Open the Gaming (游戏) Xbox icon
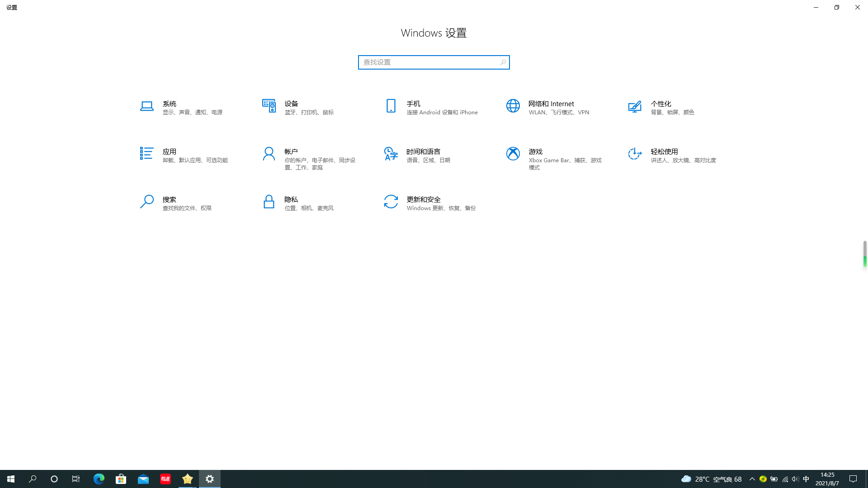This screenshot has width=868, height=488. (513, 154)
